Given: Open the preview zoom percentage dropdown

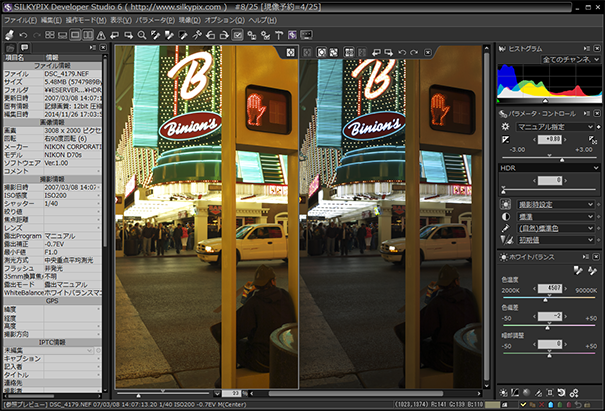Looking at the screenshot, I should 217,394.
